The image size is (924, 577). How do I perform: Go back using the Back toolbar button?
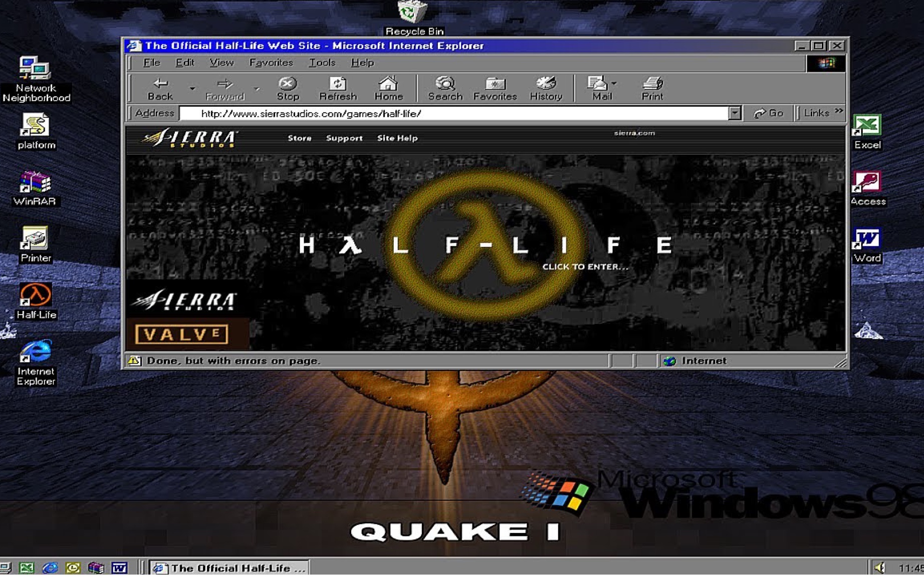coord(160,89)
